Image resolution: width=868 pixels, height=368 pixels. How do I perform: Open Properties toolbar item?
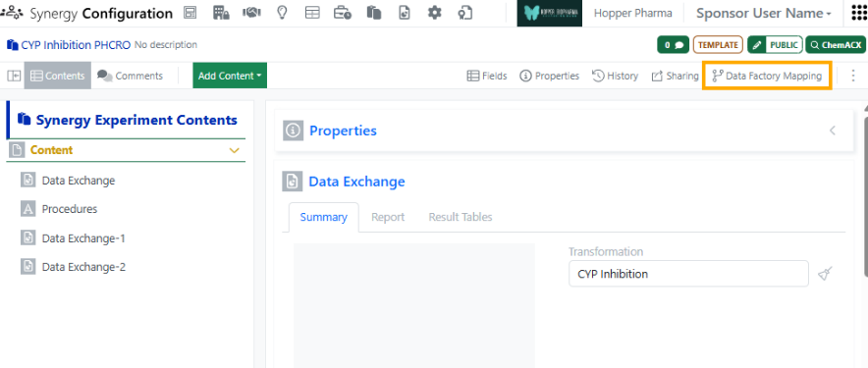549,76
